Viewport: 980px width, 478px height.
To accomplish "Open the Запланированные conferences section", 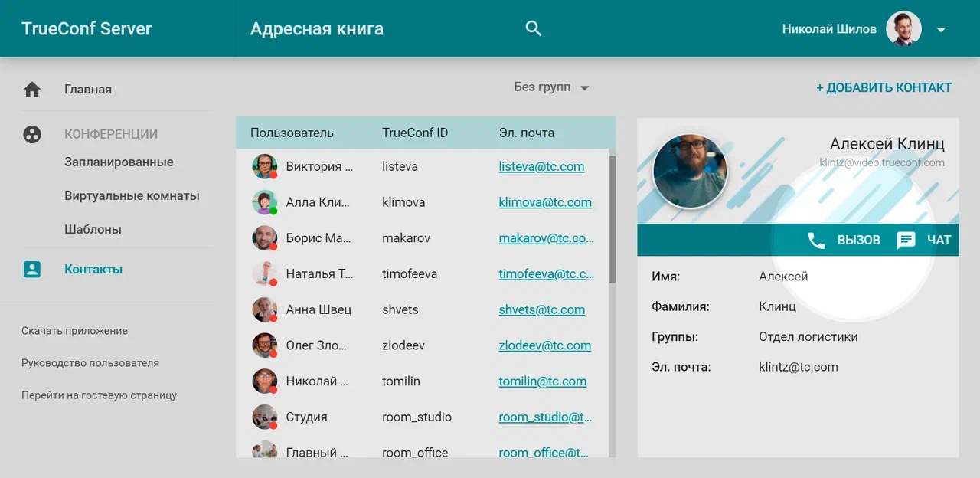I will [119, 162].
